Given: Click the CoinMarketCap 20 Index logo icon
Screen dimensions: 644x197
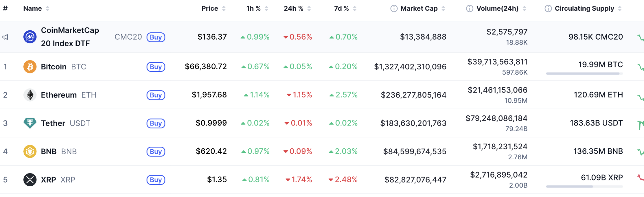Looking at the screenshot, I should tap(30, 37).
